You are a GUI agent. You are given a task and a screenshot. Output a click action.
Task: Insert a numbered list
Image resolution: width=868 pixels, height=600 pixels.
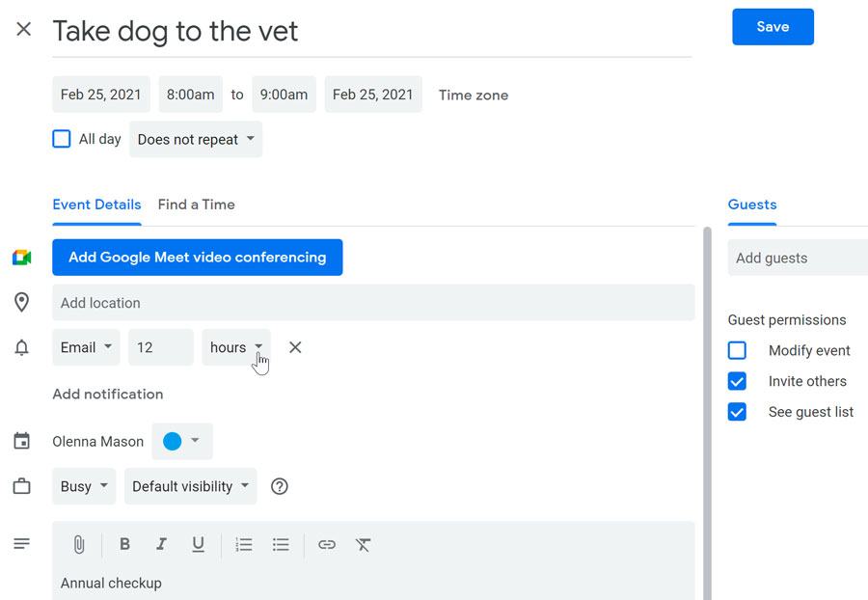244,545
